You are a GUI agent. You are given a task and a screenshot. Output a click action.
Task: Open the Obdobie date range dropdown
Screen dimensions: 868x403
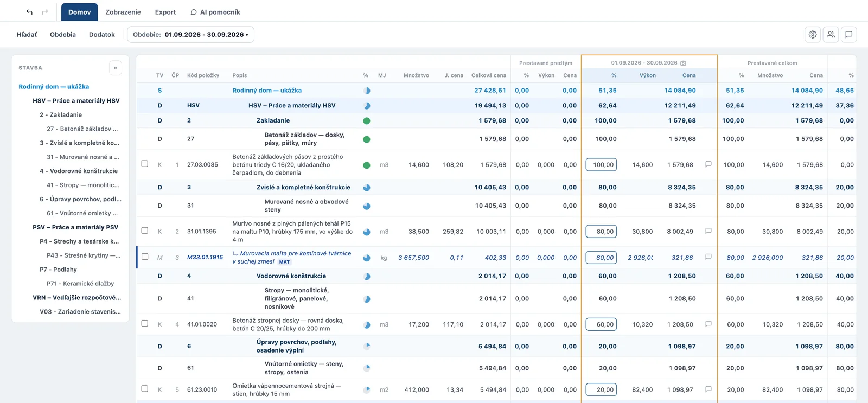(x=190, y=34)
